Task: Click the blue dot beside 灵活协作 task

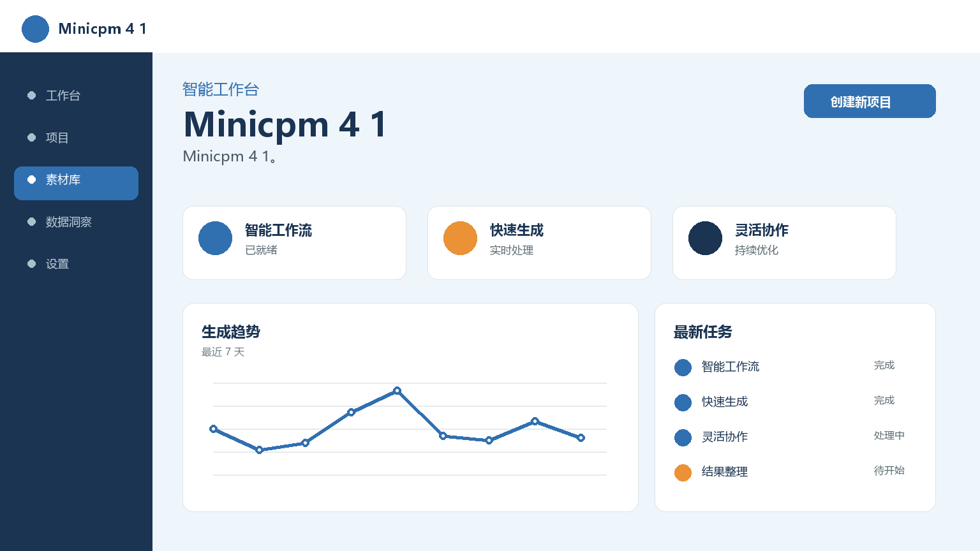Action: [x=683, y=437]
